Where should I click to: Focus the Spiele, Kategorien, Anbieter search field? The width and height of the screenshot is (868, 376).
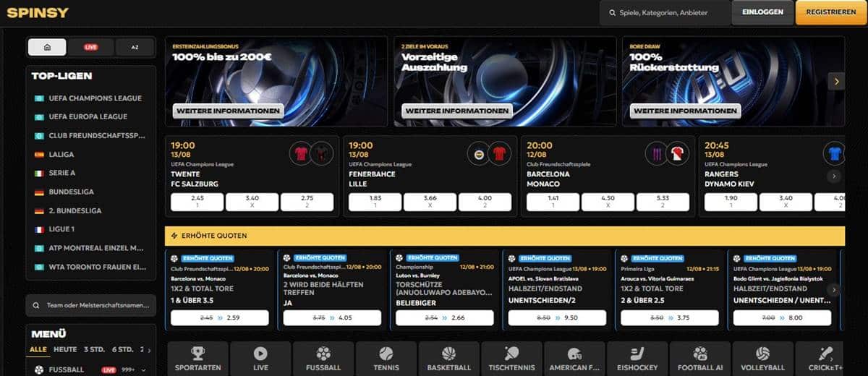coord(665,13)
